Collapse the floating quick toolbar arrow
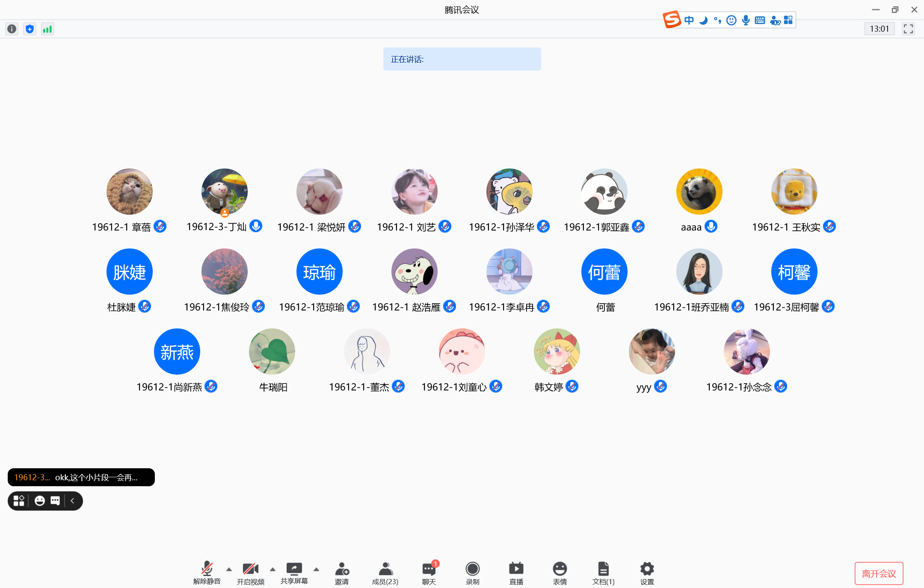 pyautogui.click(x=72, y=501)
